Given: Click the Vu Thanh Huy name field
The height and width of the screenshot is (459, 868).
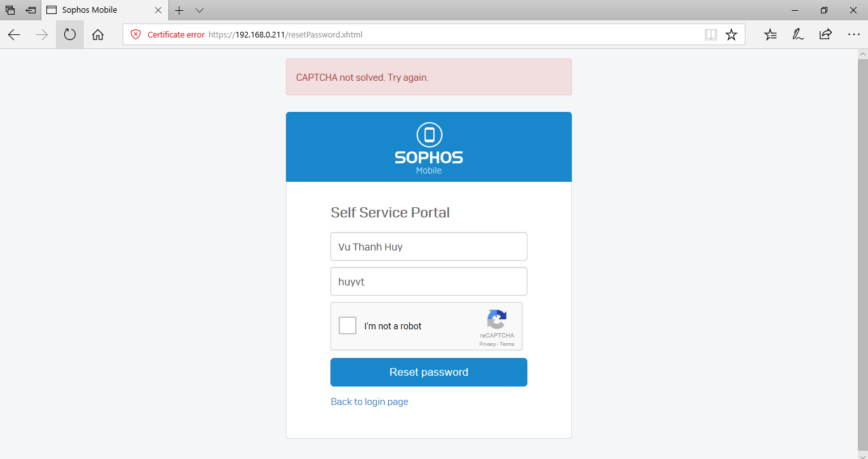Looking at the screenshot, I should point(429,246).
